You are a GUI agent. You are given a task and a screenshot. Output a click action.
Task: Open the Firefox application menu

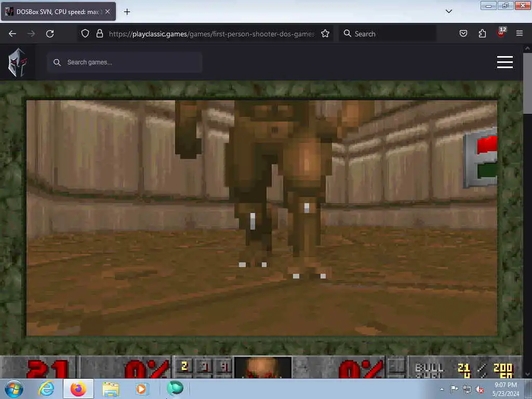tap(519, 33)
